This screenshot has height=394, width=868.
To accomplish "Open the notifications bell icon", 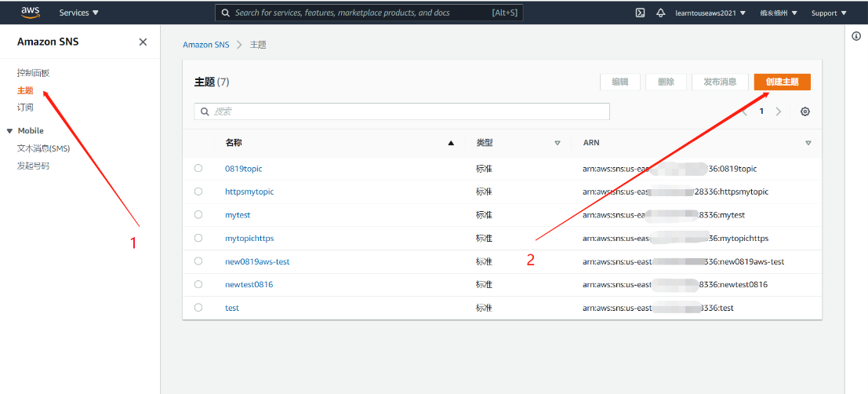I will pyautogui.click(x=660, y=13).
